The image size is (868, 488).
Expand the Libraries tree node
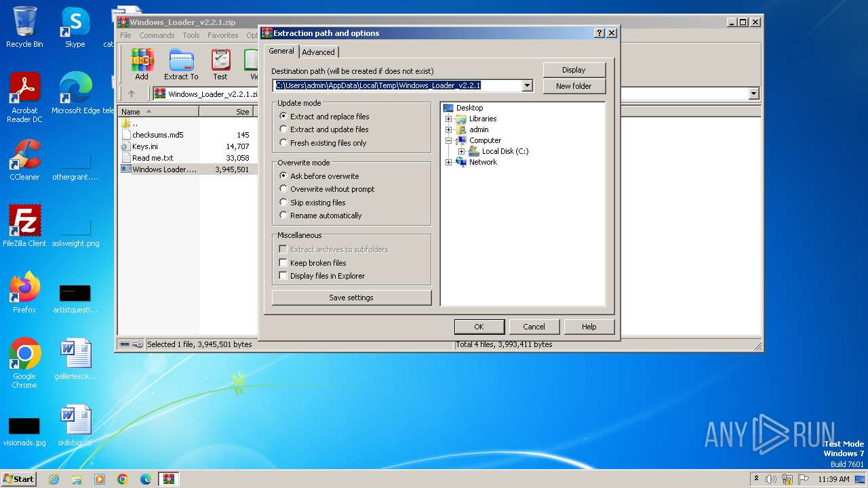[448, 119]
